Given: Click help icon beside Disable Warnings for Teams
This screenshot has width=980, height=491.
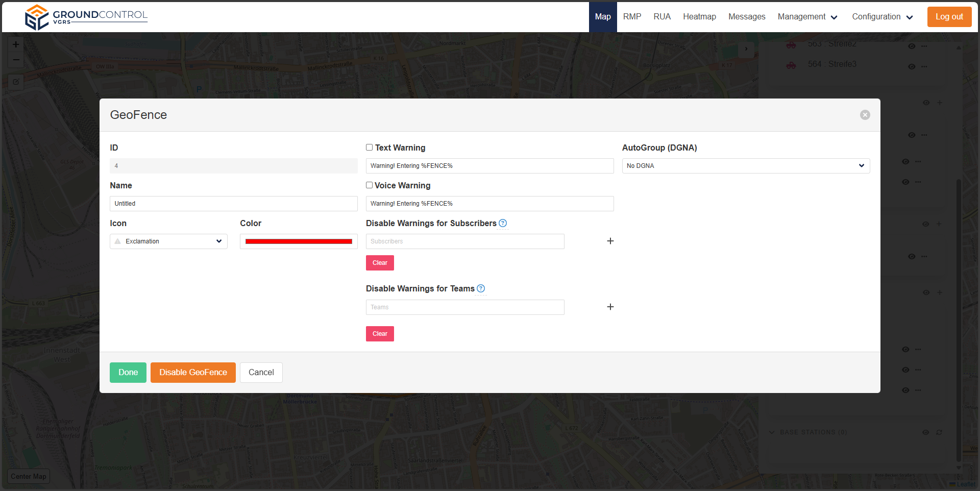Looking at the screenshot, I should click(x=481, y=288).
